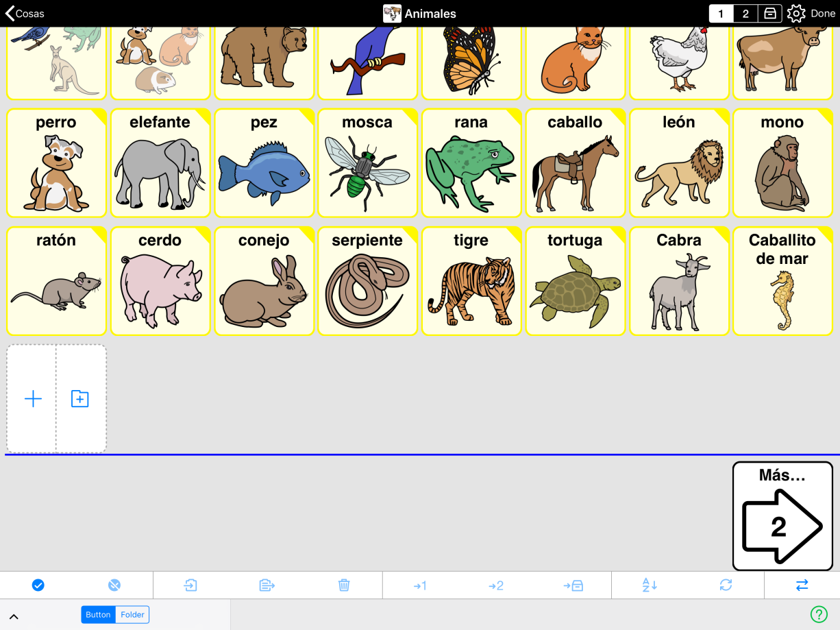Select the caballo horse button
This screenshot has width=840, height=630.
(x=575, y=163)
